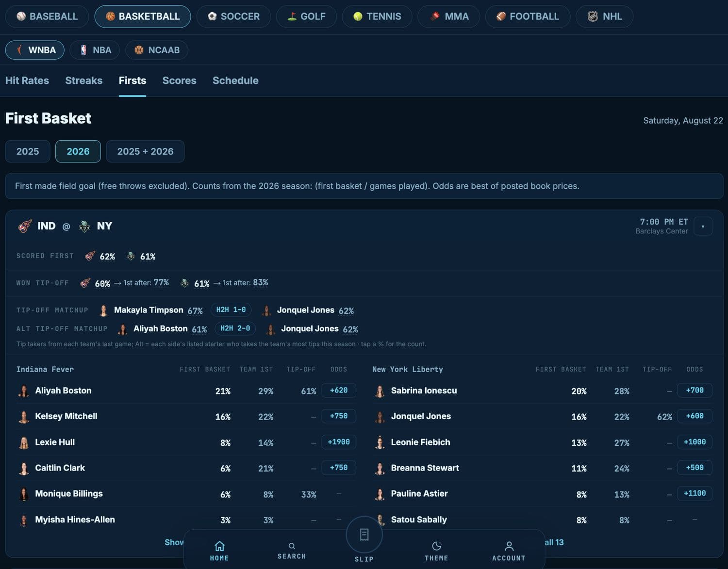The image size is (728, 569).
Task: Filter to 2025 + 2026 combined seasons
Action: click(145, 151)
